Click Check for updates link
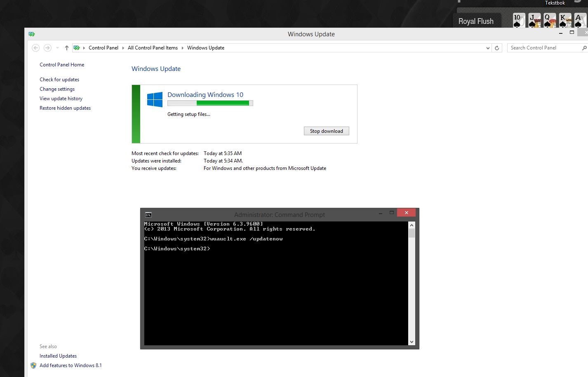 click(59, 80)
